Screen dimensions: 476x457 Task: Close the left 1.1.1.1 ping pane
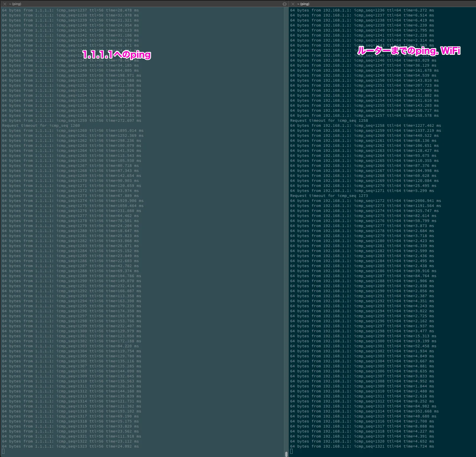point(5,4)
